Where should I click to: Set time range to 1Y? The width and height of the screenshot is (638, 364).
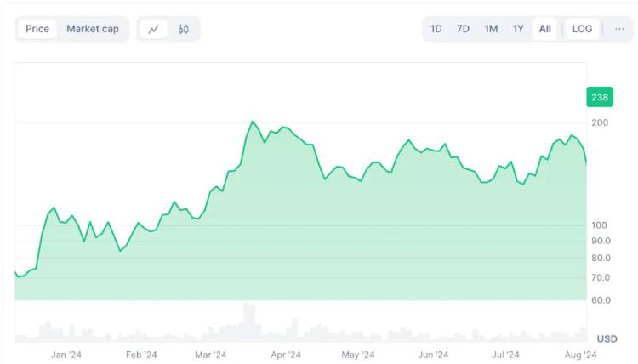point(518,29)
